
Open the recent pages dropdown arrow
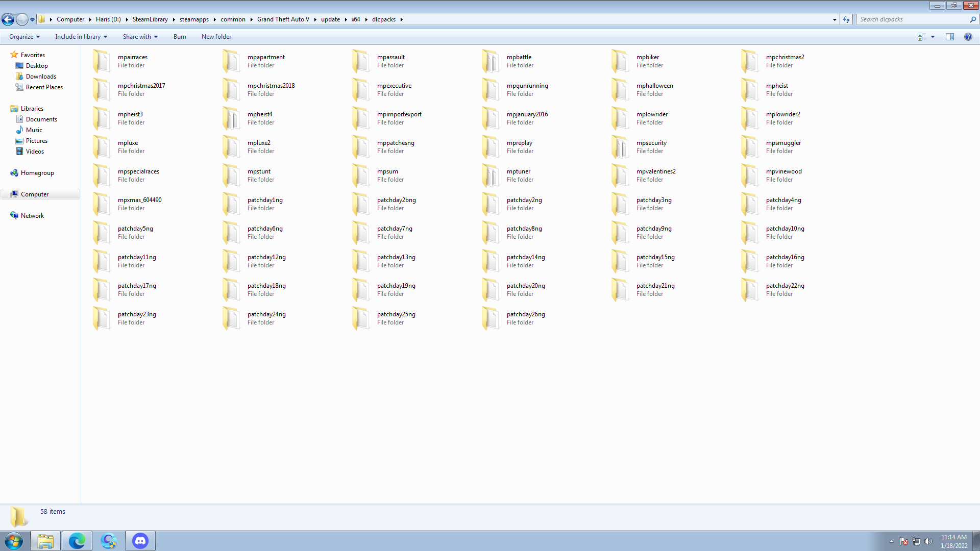[32, 20]
